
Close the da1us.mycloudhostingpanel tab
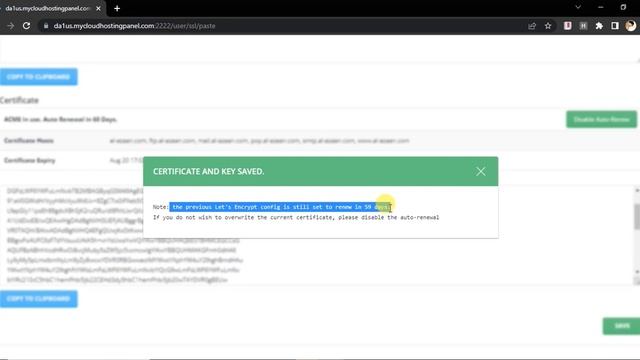point(98,8)
